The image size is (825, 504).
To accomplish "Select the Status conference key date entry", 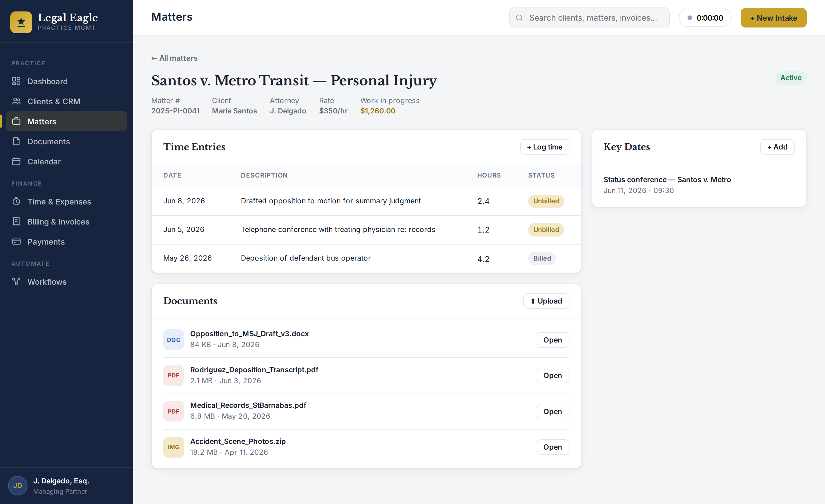I will click(x=699, y=185).
